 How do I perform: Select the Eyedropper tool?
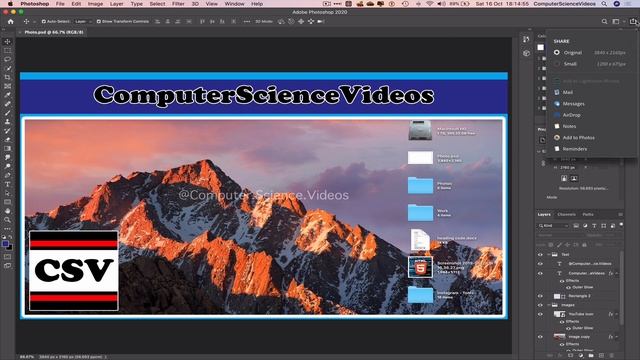click(7, 95)
